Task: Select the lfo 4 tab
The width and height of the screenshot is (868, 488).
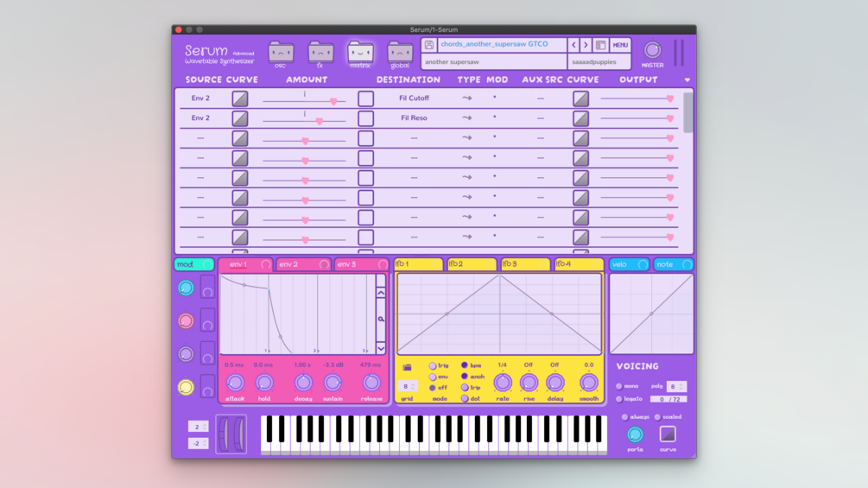Action: click(x=579, y=264)
